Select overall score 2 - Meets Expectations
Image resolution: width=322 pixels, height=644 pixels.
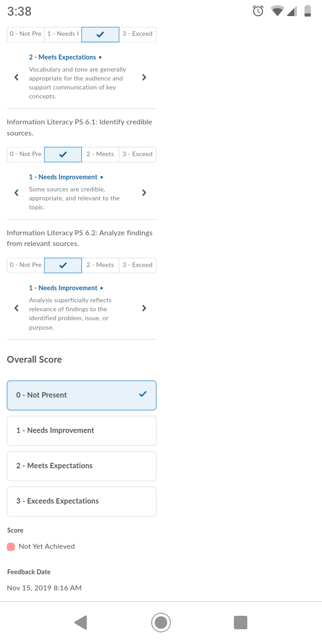(x=81, y=466)
